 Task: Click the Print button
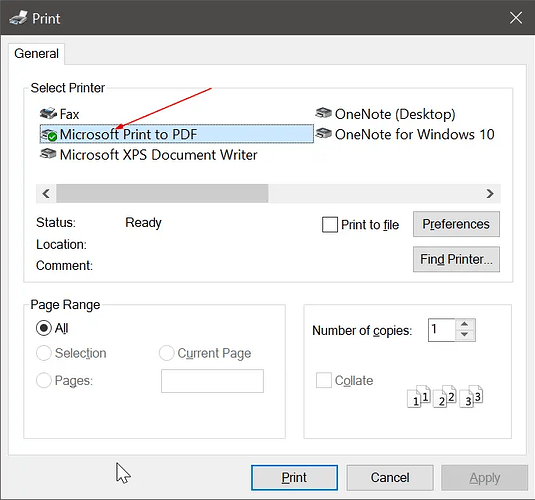click(x=294, y=477)
